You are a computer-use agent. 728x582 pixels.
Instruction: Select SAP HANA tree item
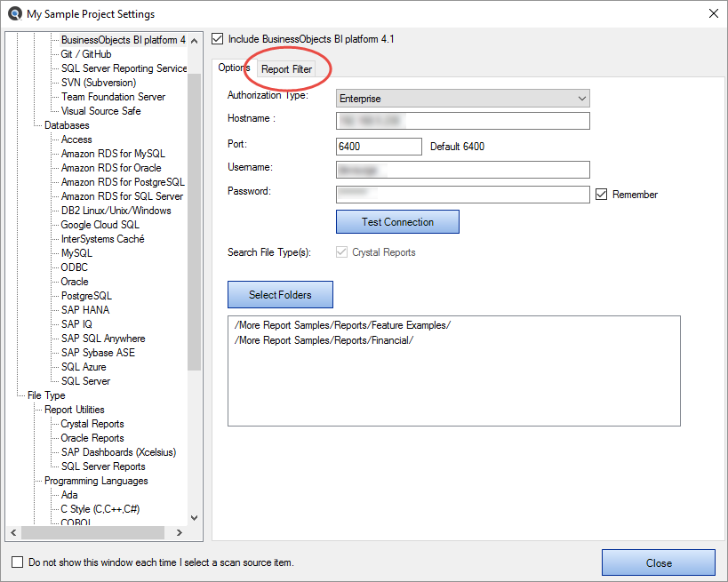(x=85, y=310)
